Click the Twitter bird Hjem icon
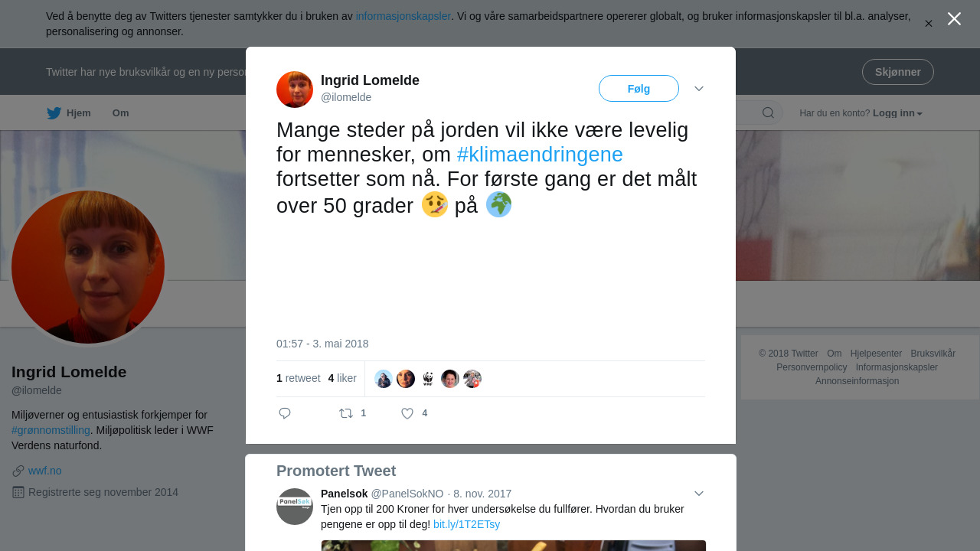 click(54, 113)
